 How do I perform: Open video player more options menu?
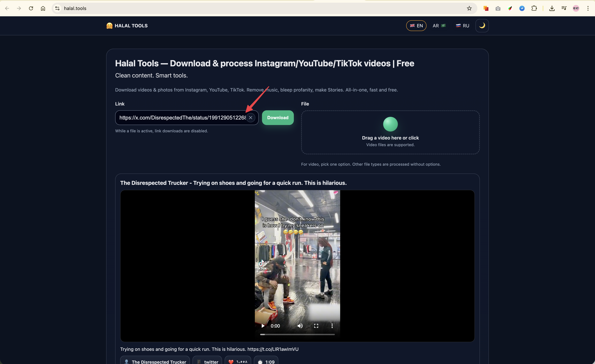[x=332, y=326]
